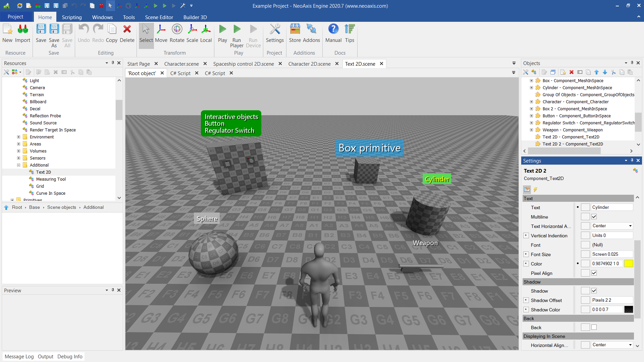Switch to the Character.scene tab
Viewport: 644px width, 362px height.
[181, 64]
